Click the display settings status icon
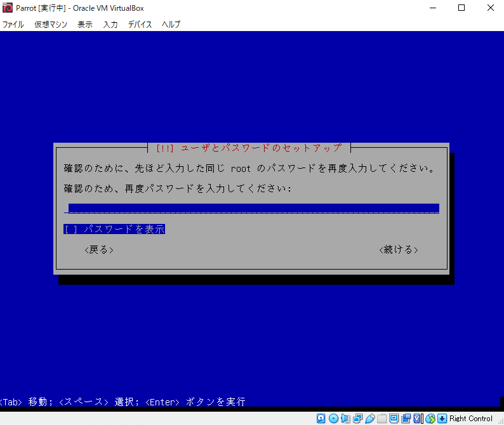This screenshot has height=425, width=504. (394, 418)
